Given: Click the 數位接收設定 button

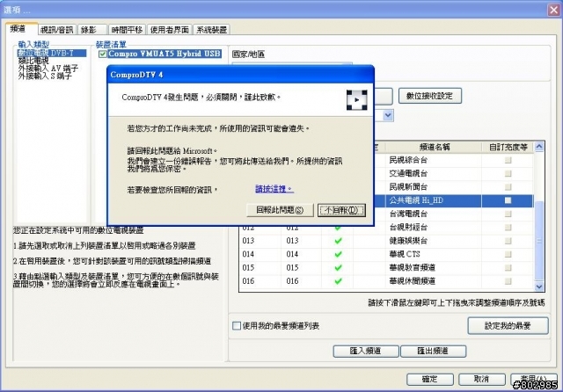Looking at the screenshot, I should 430,96.
